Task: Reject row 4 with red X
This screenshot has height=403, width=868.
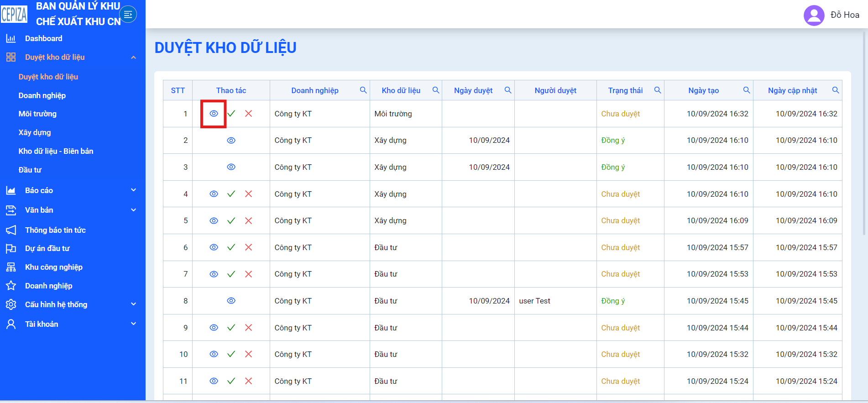Action: [249, 194]
